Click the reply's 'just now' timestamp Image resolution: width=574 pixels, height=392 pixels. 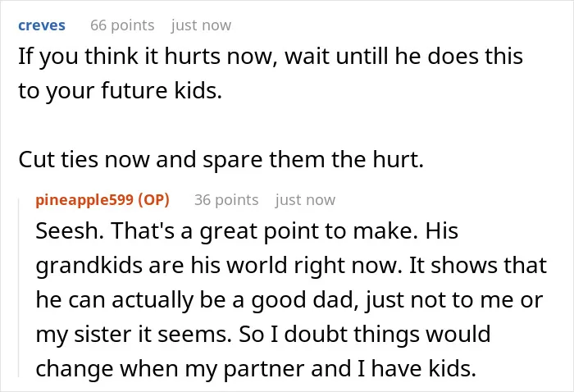tap(305, 200)
